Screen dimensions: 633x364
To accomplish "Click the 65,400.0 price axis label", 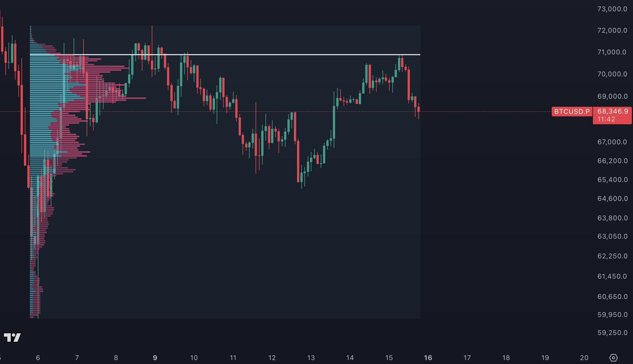I will (x=612, y=180).
